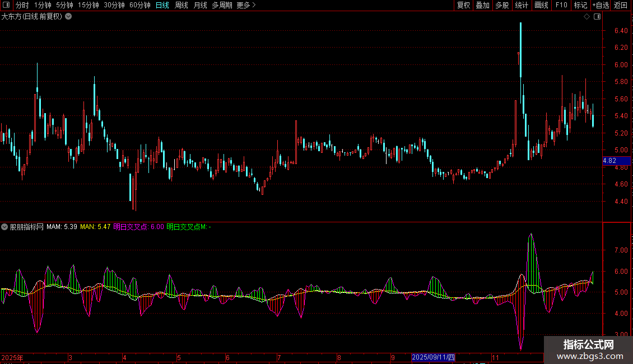
Task: Click month 5 on the time axis
Action: (x=179, y=357)
